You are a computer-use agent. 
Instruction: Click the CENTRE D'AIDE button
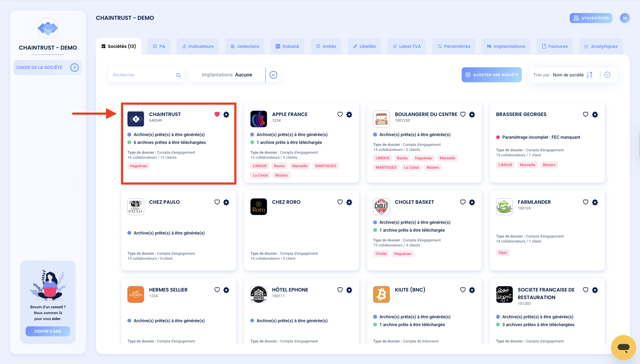[48, 331]
